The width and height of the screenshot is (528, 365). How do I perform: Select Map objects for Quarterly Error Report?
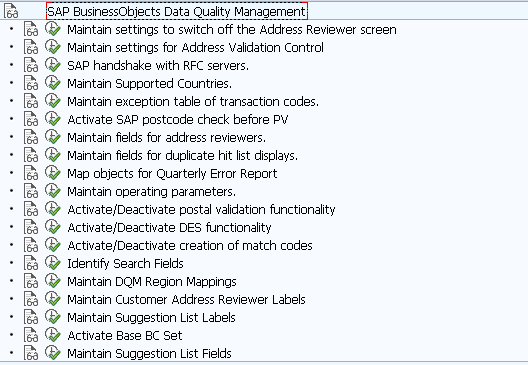tap(172, 173)
